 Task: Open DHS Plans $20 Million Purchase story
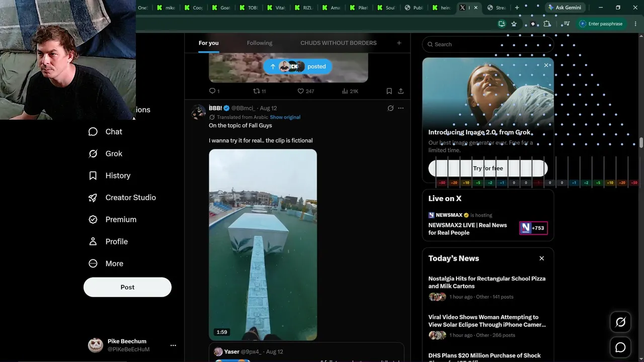[x=488, y=356]
